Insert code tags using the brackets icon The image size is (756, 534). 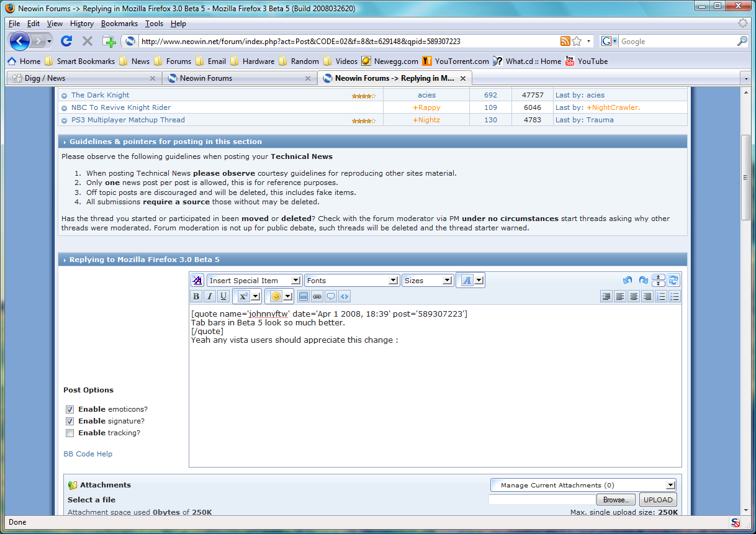click(344, 297)
